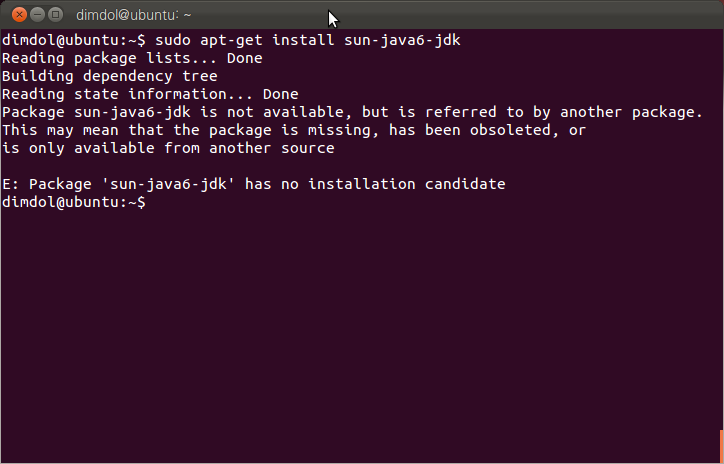This screenshot has width=724, height=464.
Task: Click the quoted 'sun-java6-jdk' in the error message
Action: 169,184
